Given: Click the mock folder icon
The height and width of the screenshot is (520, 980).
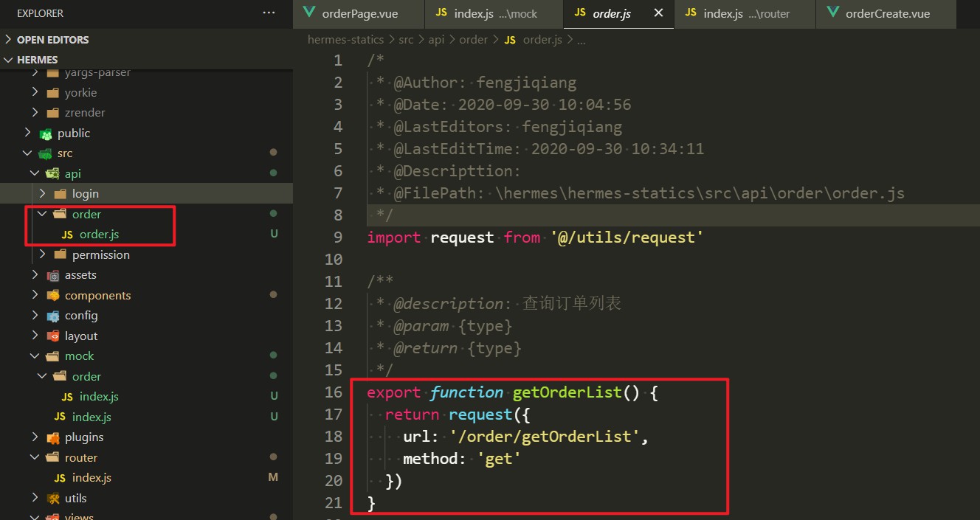Looking at the screenshot, I should 52,356.
